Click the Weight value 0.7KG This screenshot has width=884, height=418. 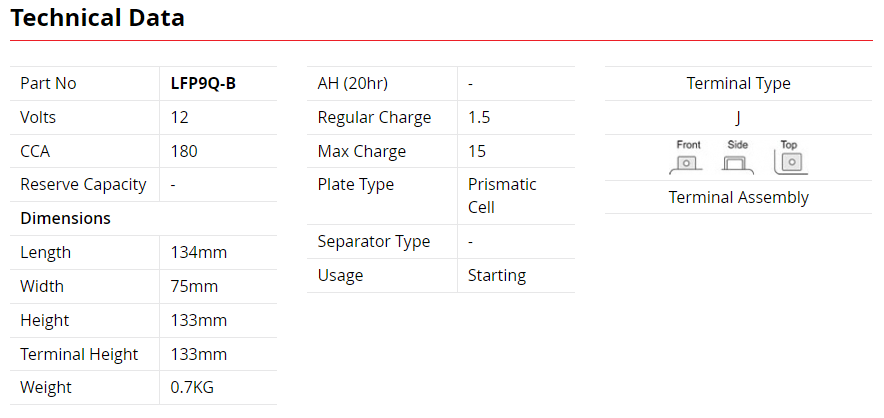tap(192, 388)
